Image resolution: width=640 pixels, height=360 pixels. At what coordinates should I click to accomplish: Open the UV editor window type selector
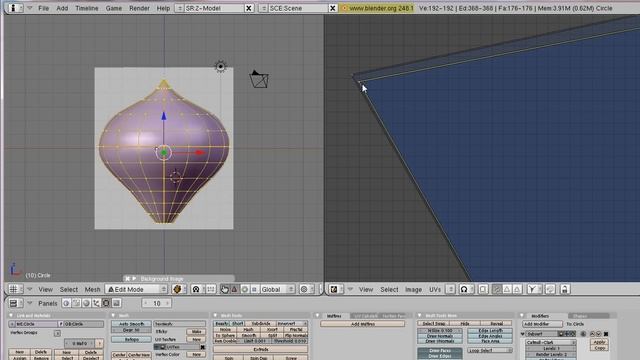click(336, 289)
